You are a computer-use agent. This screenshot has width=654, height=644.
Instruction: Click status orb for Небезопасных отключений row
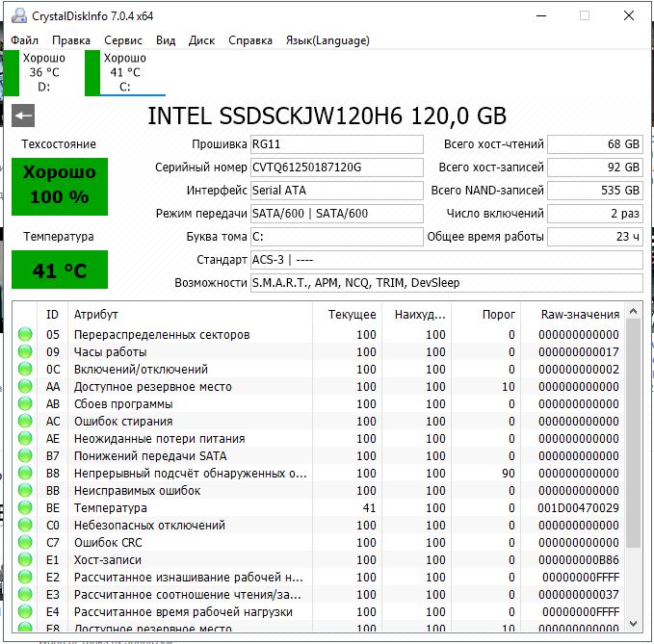25,525
